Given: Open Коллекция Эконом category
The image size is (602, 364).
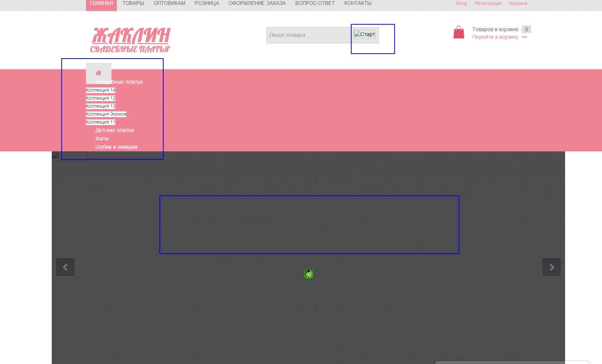Looking at the screenshot, I should point(106,114).
